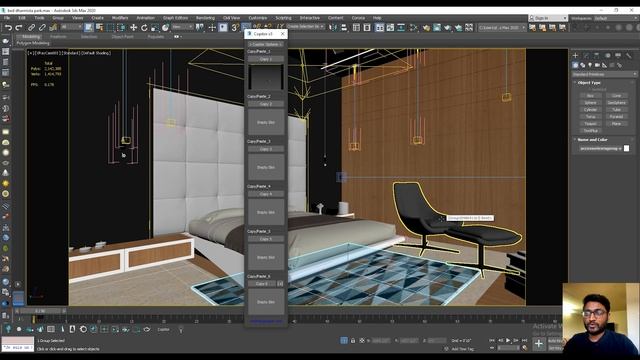This screenshot has width=640, height=360.
Task: Open the Customize menu
Action: 258,18
